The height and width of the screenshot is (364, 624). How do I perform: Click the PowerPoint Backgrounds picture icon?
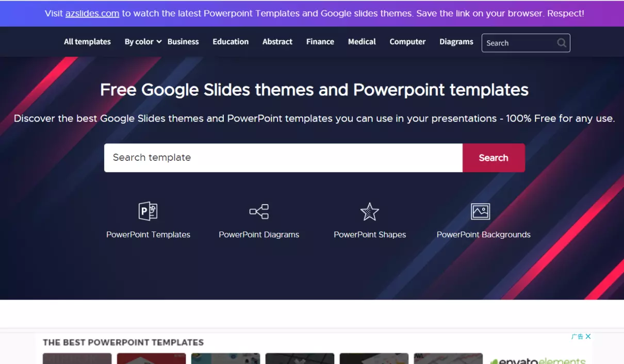coord(481,211)
